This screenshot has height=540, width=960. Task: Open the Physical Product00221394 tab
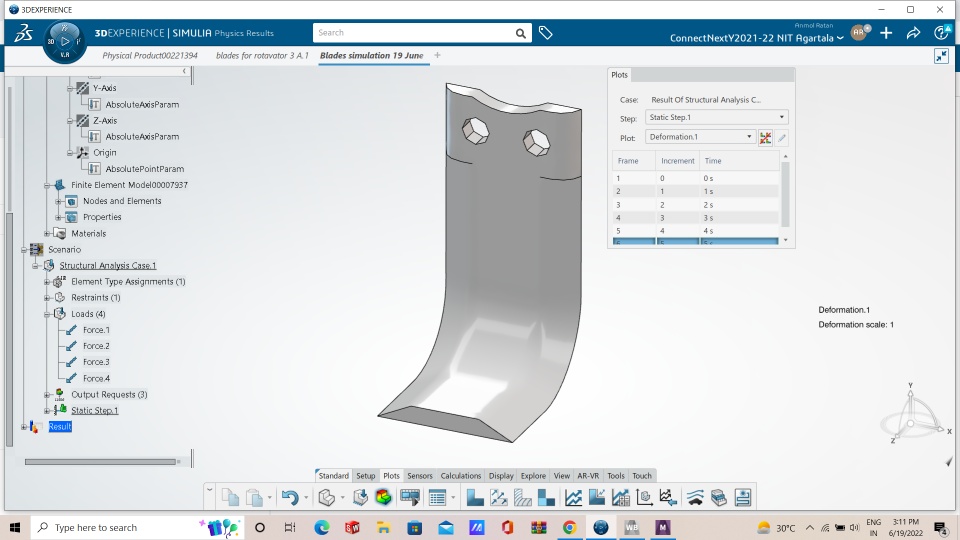click(150, 55)
